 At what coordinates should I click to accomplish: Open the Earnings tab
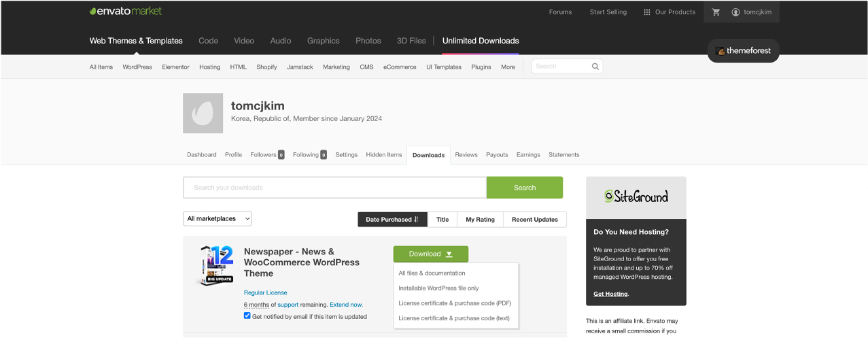[x=528, y=155]
